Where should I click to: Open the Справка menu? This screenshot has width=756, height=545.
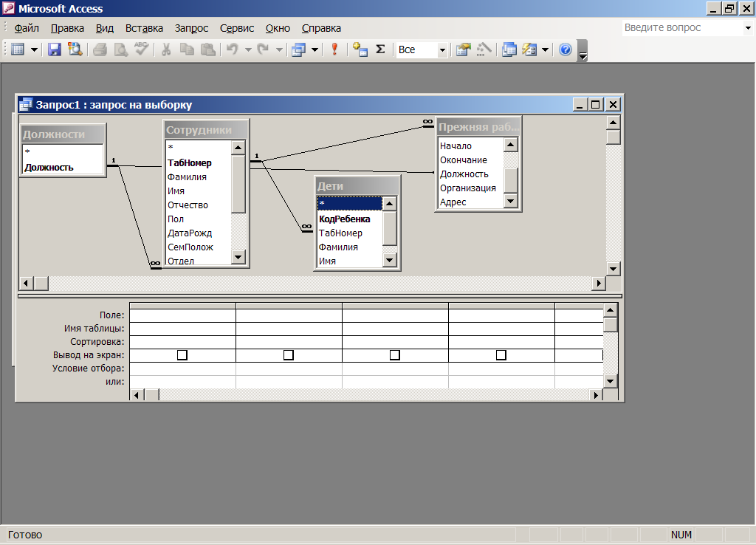321,28
